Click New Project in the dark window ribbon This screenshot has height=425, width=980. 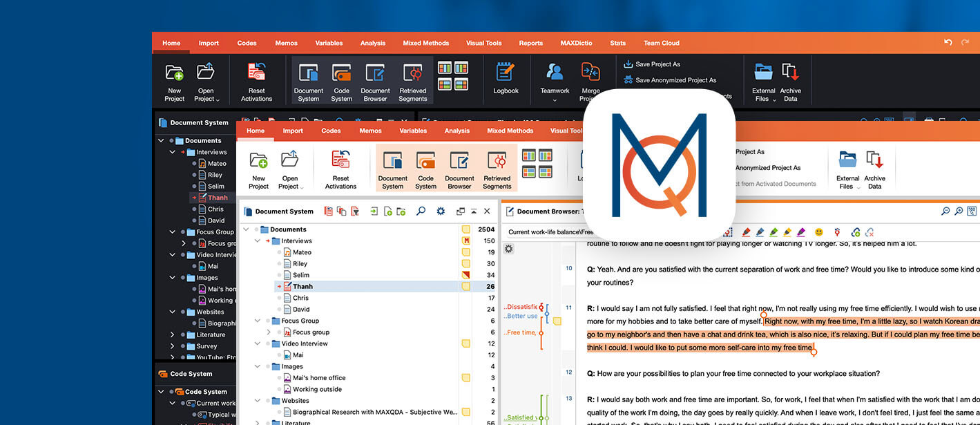(174, 82)
